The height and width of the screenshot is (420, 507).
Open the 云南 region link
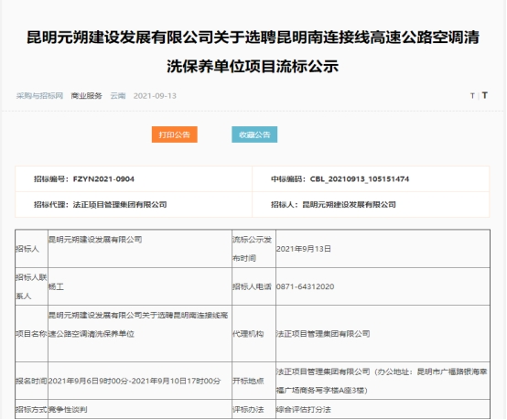pyautogui.click(x=118, y=96)
